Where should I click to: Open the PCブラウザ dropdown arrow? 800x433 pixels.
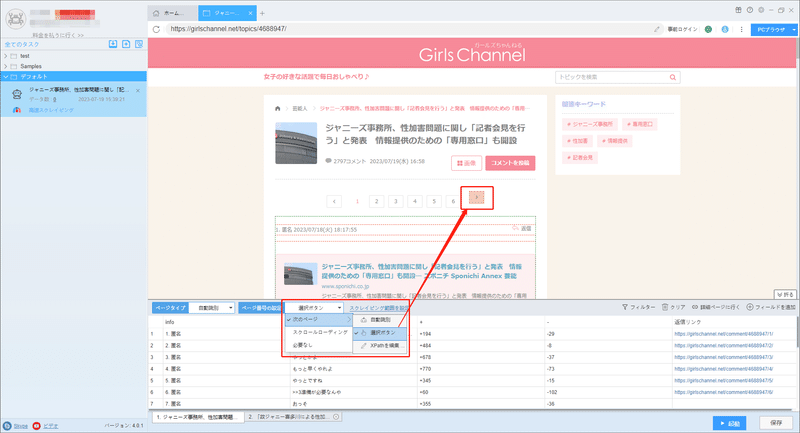coord(794,30)
